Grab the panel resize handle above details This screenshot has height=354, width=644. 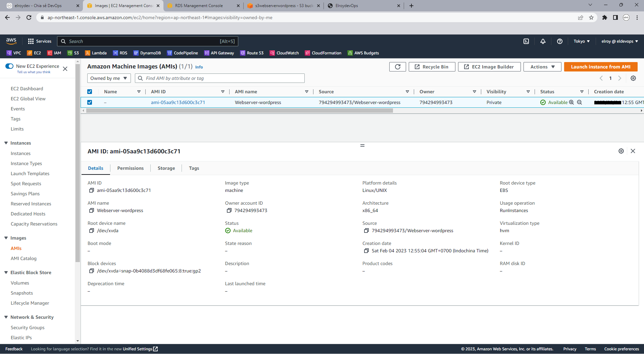pos(362,145)
